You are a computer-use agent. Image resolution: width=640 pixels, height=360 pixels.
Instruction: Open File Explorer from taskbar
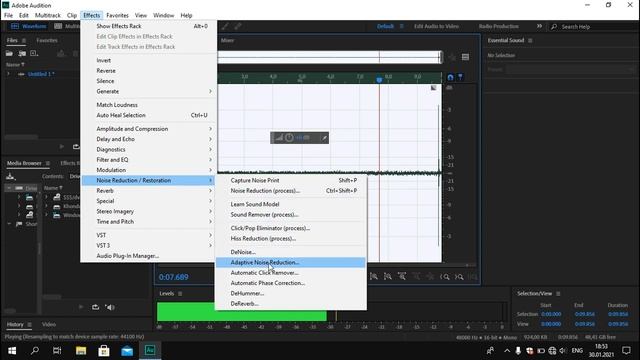pos(81,351)
